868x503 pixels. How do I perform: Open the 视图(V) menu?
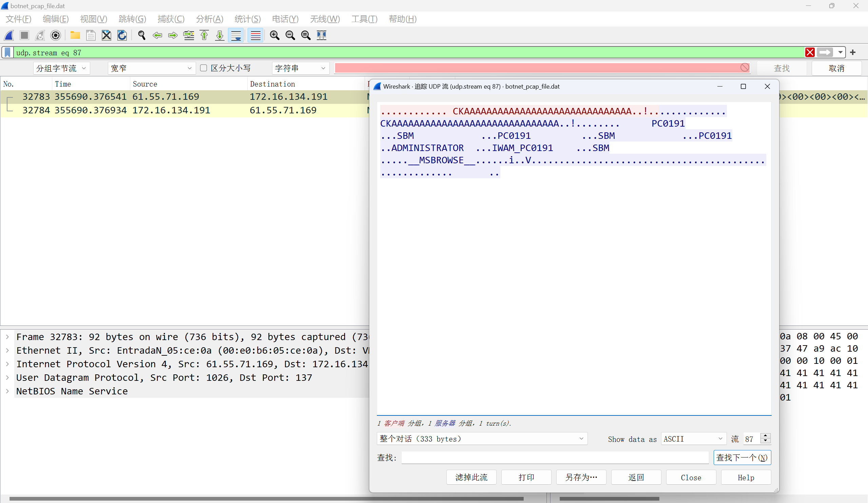[94, 19]
